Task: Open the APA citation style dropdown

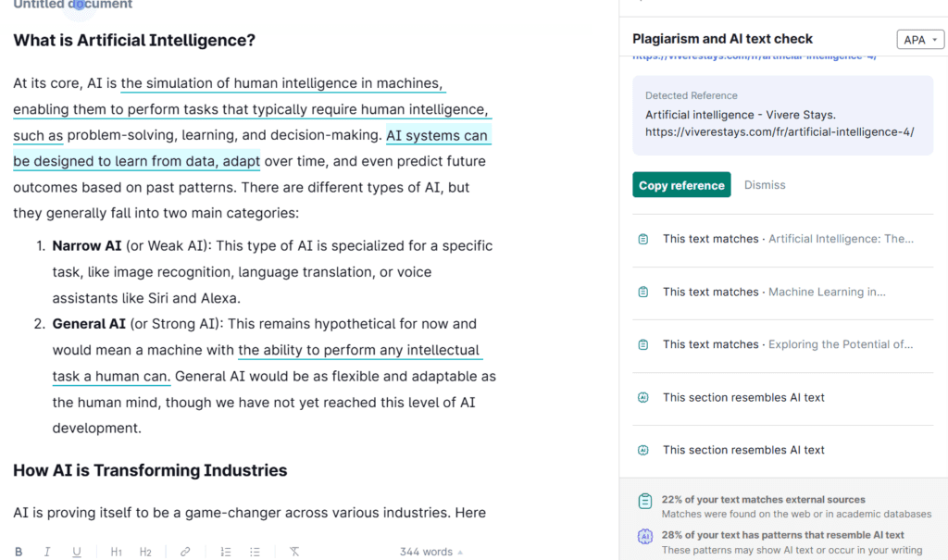Action: 920,40
